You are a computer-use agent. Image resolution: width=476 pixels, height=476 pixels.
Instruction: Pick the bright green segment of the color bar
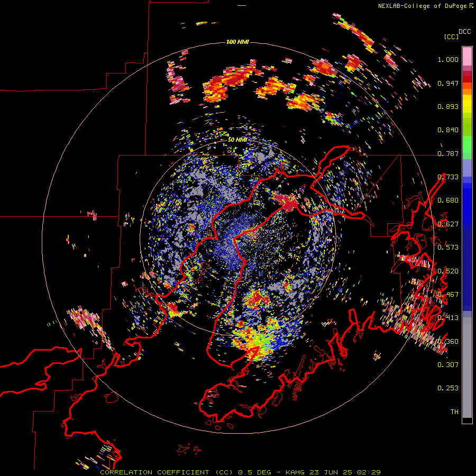pyautogui.click(x=467, y=144)
